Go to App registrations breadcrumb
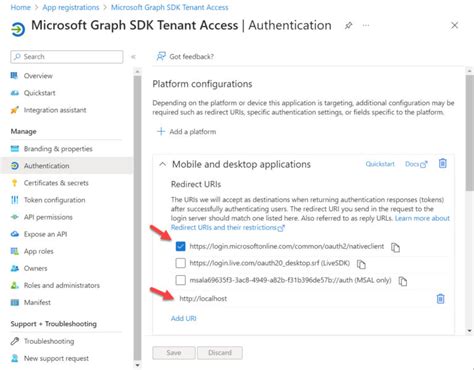The height and width of the screenshot is (370, 474). pos(71,7)
